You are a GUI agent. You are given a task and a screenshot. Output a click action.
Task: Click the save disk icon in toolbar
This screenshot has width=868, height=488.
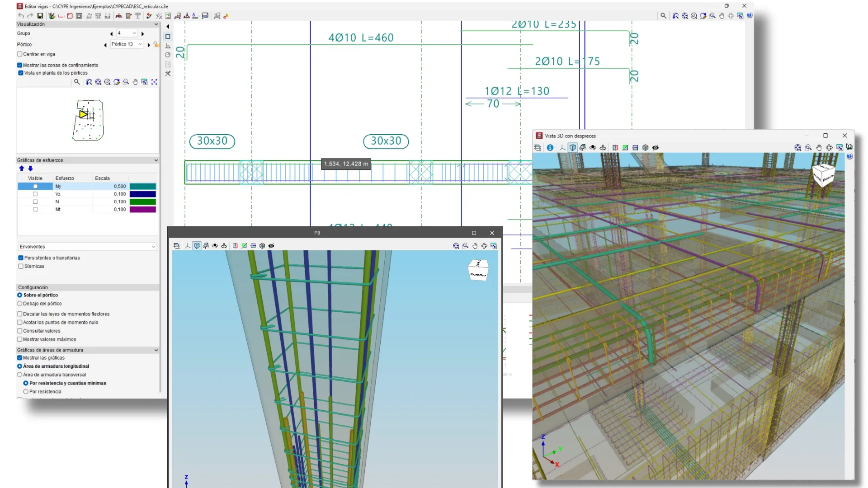[40, 16]
